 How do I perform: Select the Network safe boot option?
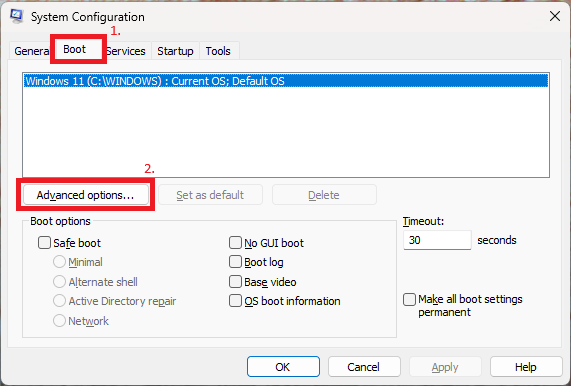pyautogui.click(x=59, y=320)
